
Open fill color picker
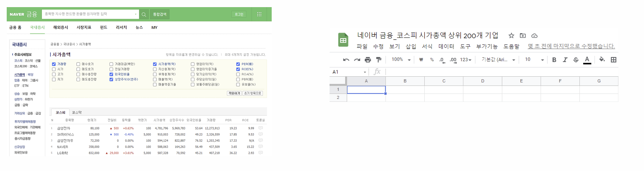click(602, 60)
